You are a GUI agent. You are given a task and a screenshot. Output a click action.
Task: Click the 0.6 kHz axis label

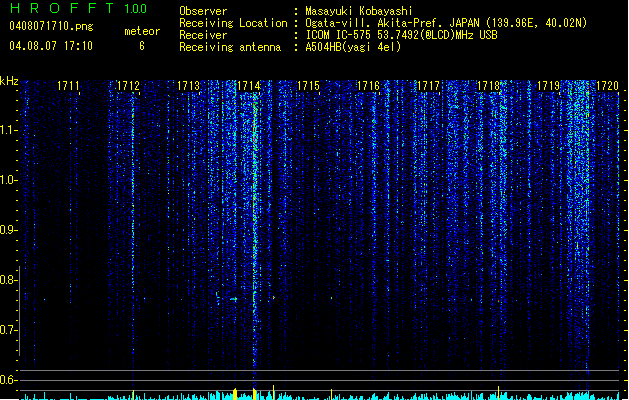click(8, 380)
